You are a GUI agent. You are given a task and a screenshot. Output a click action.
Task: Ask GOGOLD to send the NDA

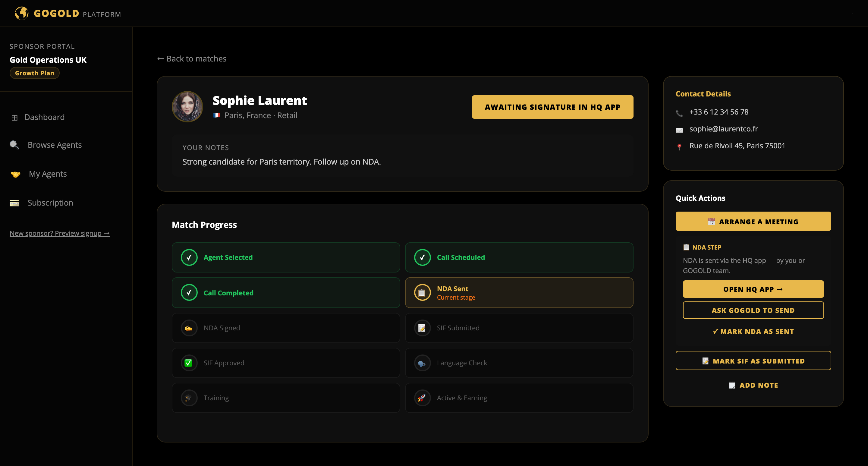[753, 310]
